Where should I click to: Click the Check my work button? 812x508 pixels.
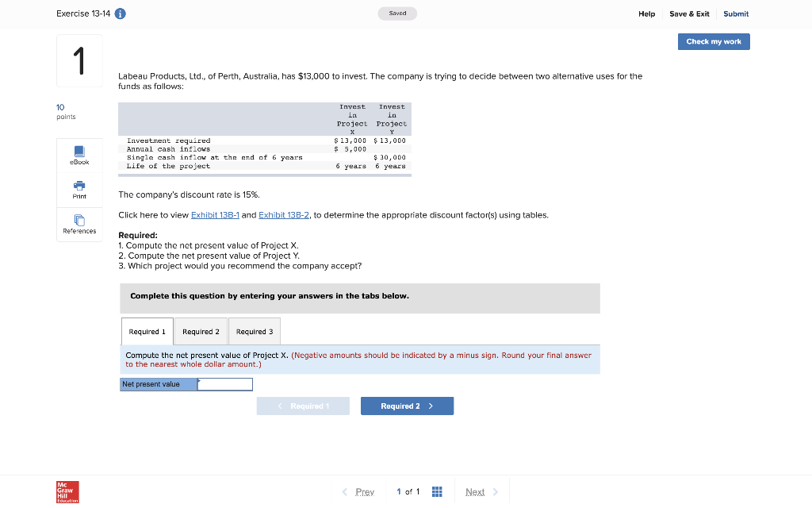713,40
